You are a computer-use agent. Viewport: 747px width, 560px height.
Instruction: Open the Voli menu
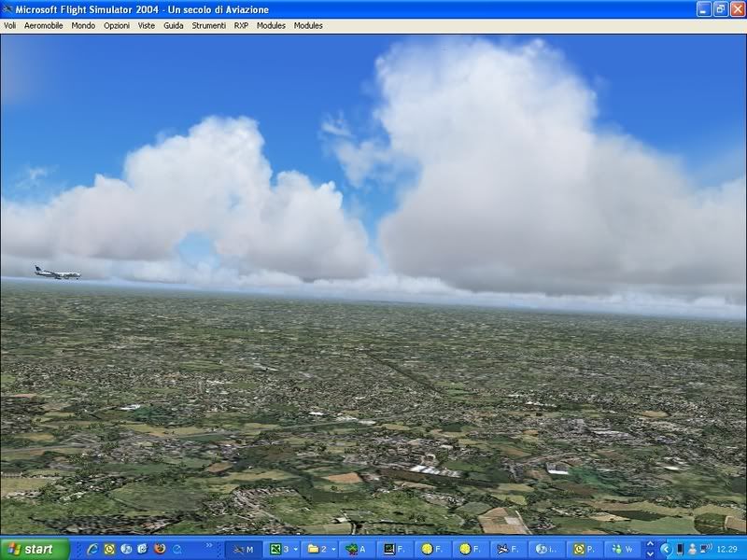9,26
